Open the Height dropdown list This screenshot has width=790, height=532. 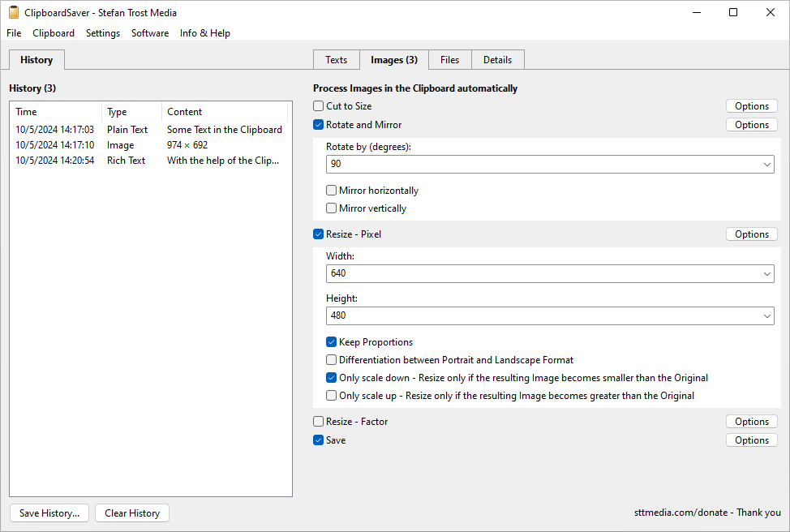click(x=766, y=316)
